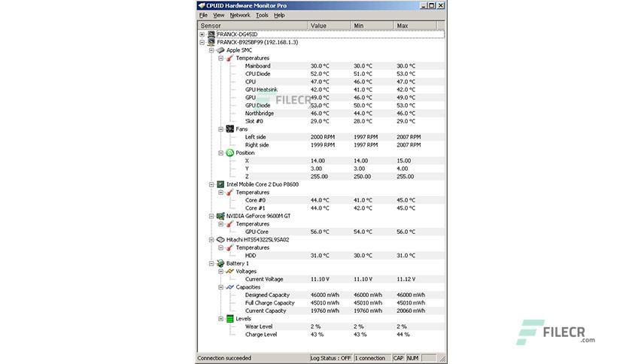Collapse the Levels group
This screenshot has height=364, width=629.
tap(220, 319)
